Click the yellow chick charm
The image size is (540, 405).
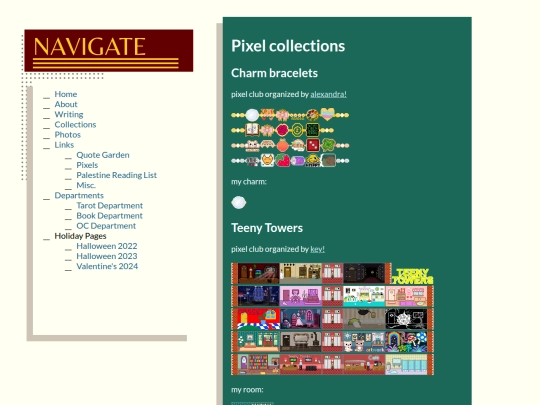point(313,160)
